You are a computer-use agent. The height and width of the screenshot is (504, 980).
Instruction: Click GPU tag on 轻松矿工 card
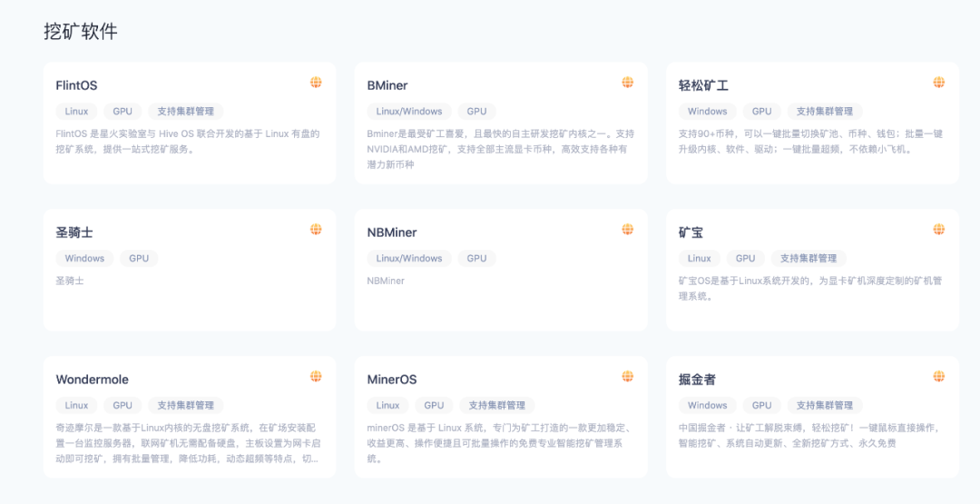(762, 112)
